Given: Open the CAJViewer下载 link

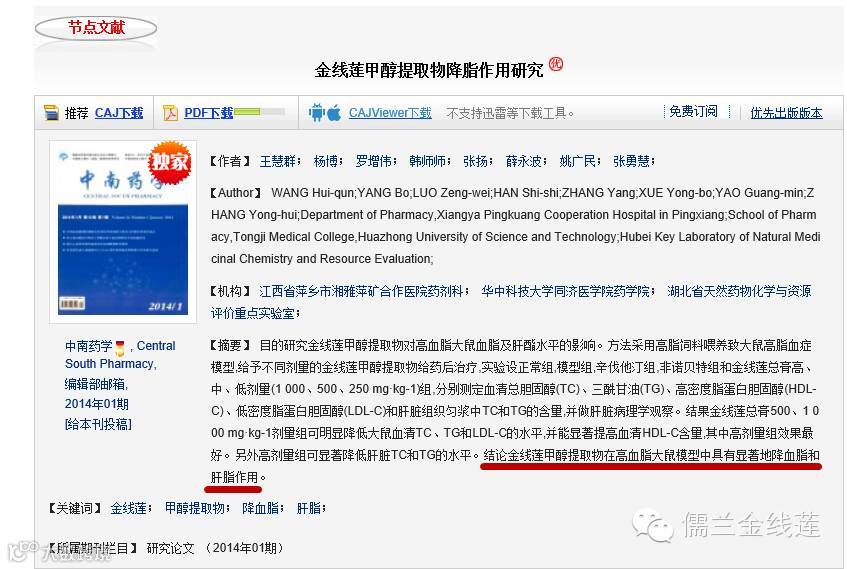Looking at the screenshot, I should point(390,112).
